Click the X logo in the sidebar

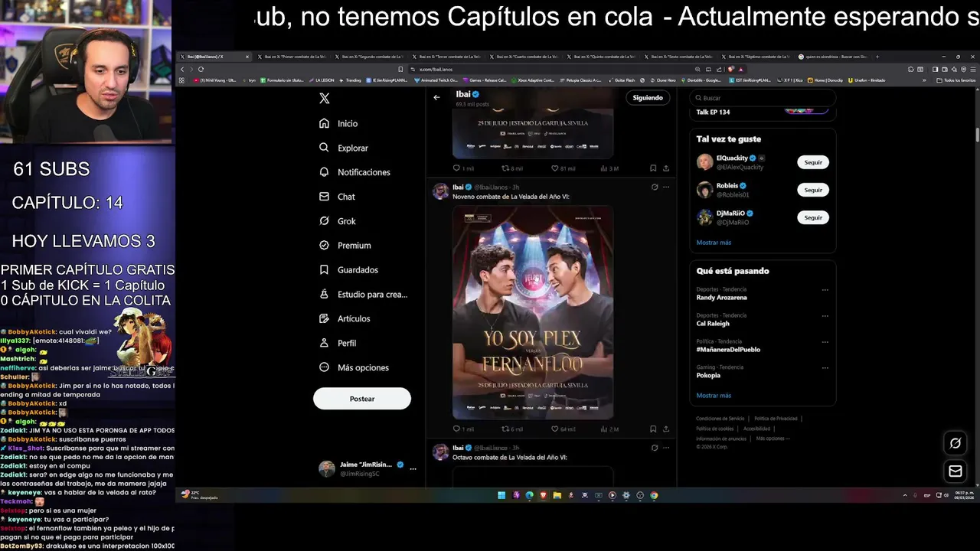pyautogui.click(x=325, y=99)
